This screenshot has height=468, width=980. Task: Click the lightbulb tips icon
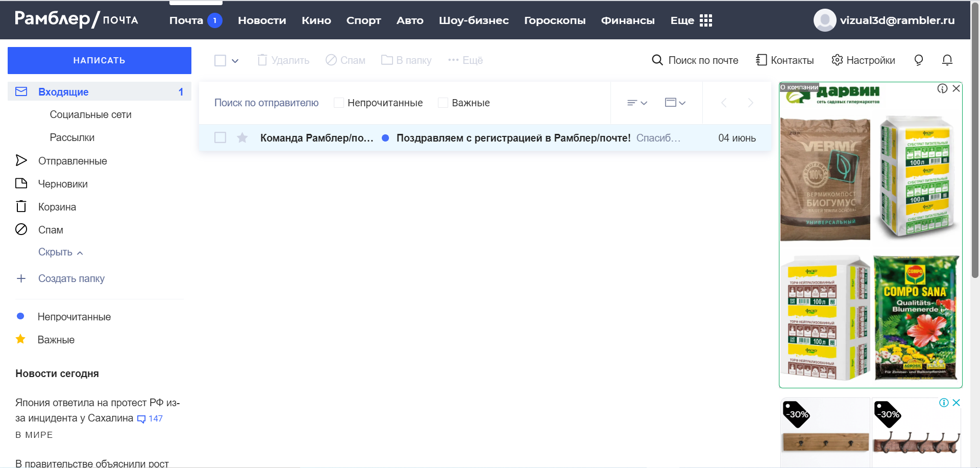(x=918, y=60)
